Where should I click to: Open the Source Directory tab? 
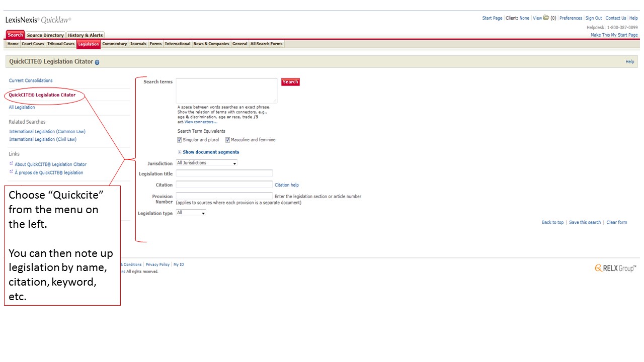(x=45, y=35)
